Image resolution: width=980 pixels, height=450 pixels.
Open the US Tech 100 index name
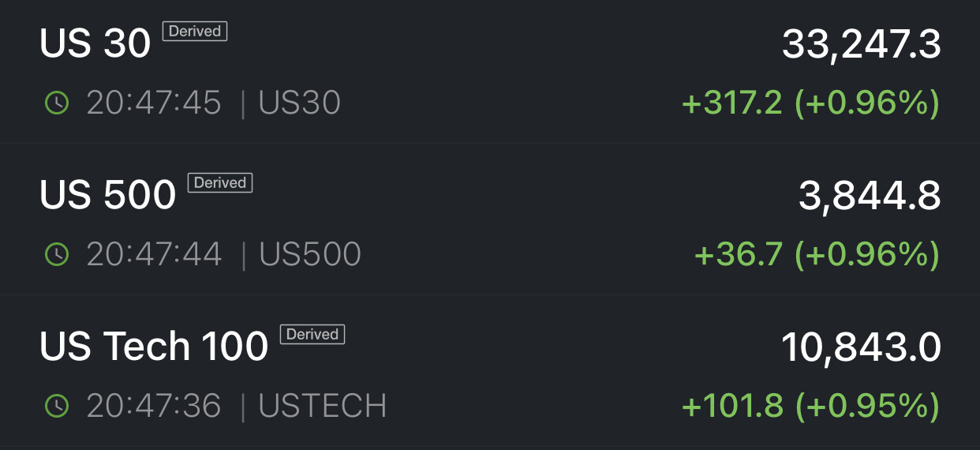click(x=154, y=347)
